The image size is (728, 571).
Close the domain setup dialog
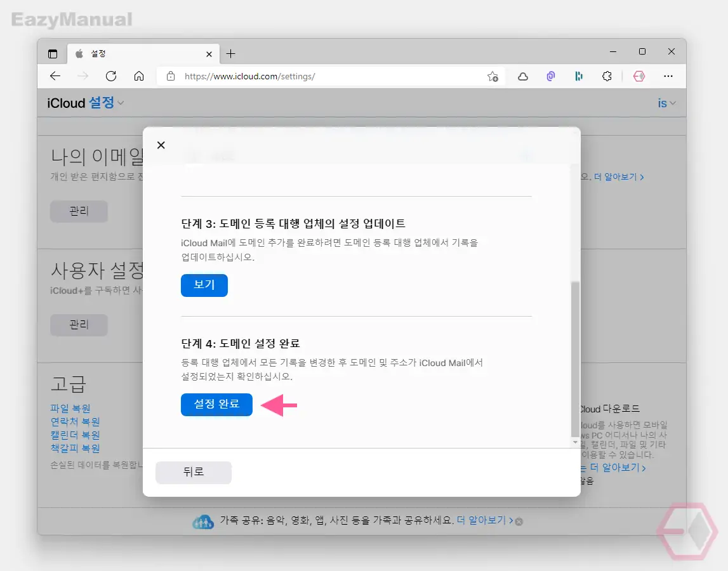tap(161, 145)
